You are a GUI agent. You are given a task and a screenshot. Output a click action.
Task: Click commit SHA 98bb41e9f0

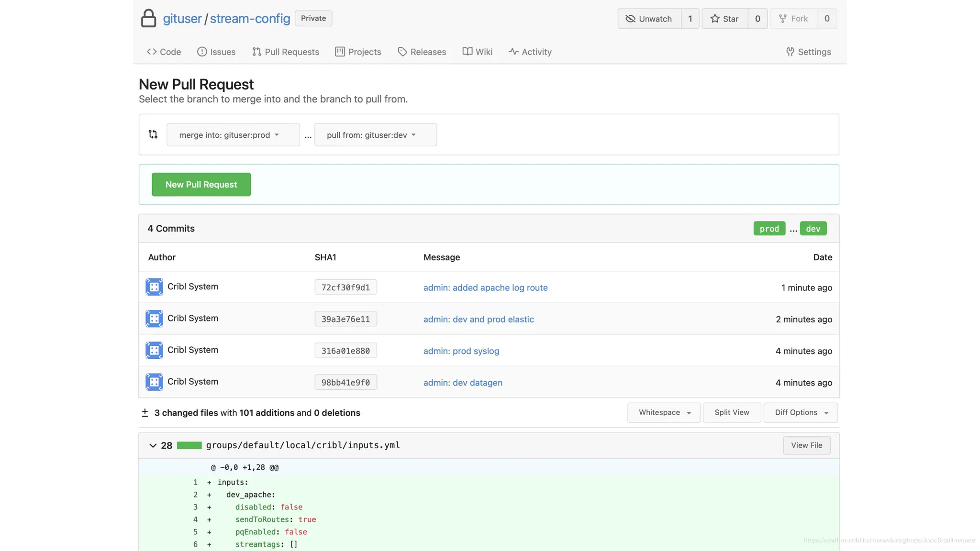pyautogui.click(x=345, y=382)
